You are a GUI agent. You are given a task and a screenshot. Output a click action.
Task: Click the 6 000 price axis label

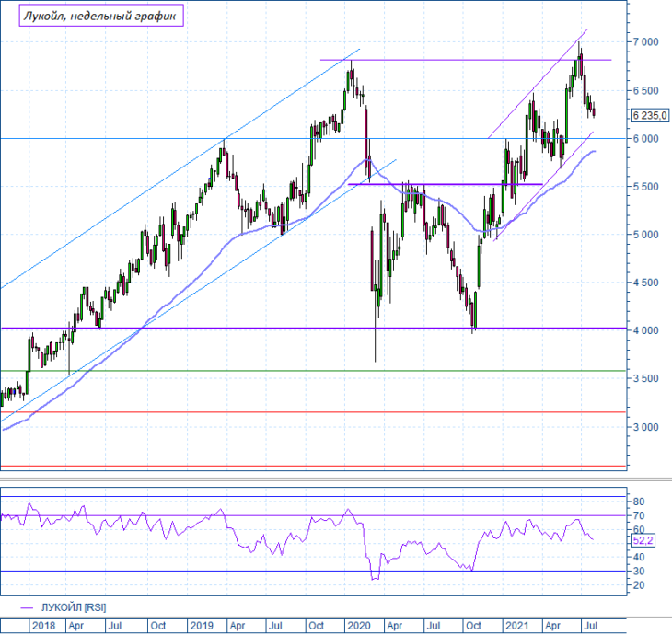[645, 138]
